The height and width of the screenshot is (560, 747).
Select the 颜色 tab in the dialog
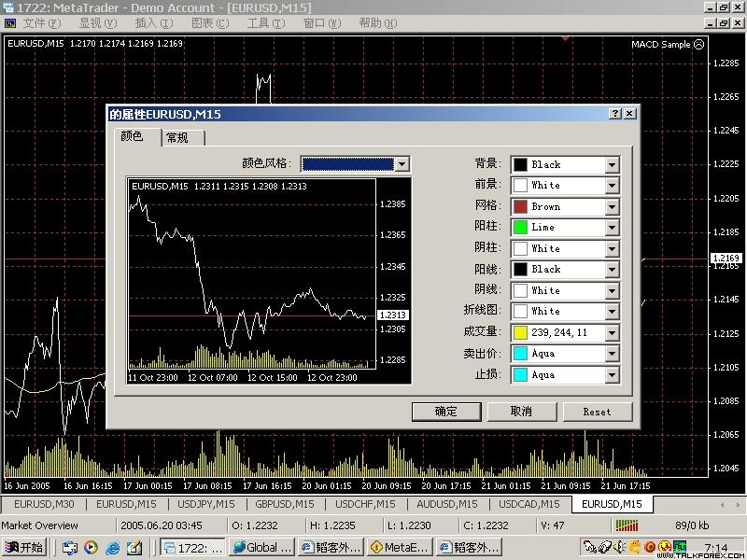[136, 136]
